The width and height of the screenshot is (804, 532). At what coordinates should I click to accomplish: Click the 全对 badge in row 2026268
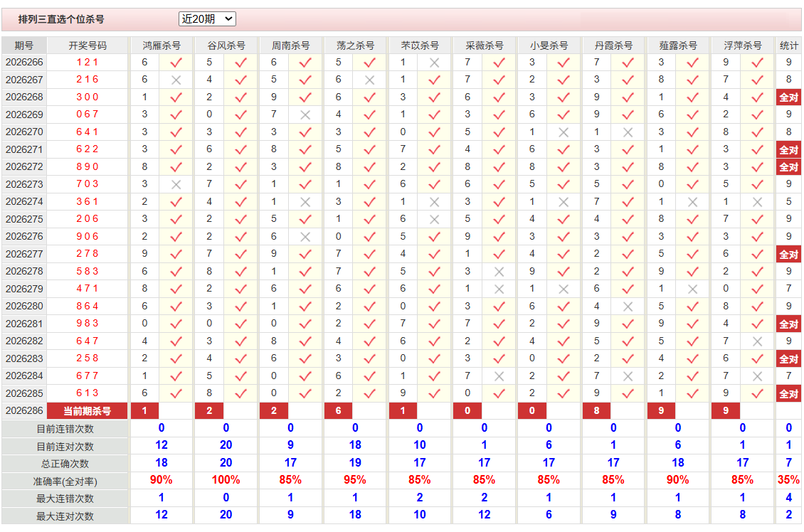(788, 97)
